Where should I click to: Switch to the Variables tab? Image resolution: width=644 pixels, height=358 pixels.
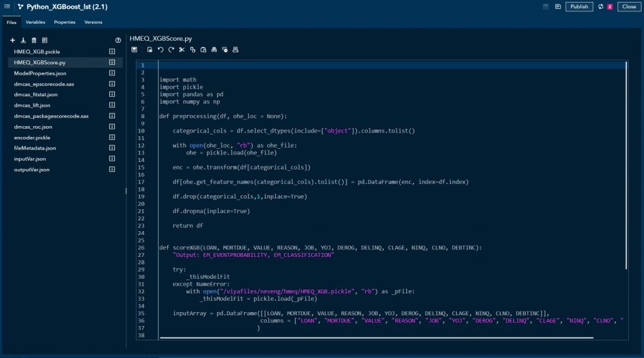pos(35,22)
